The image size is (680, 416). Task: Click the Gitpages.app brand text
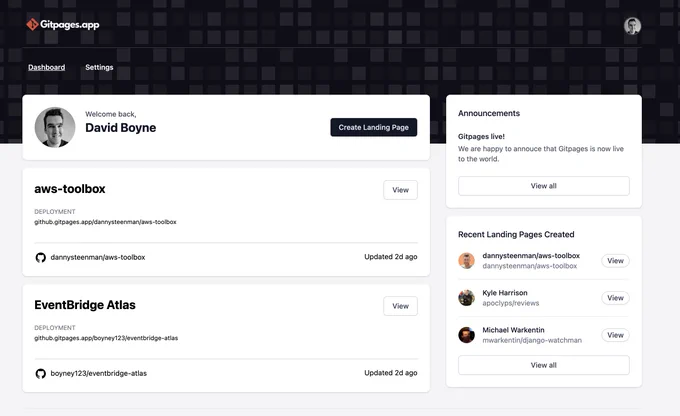click(x=70, y=25)
